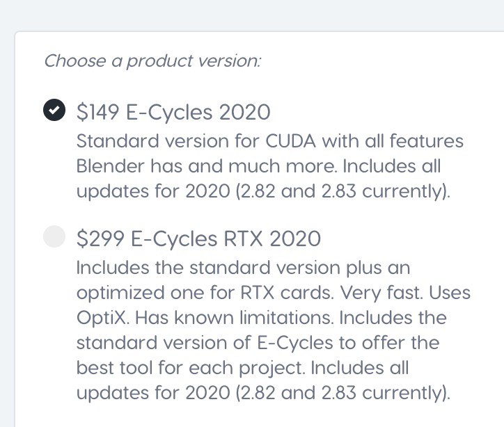Click the "best tool for each project." text
Viewport: 504px width, 427px height.
[191, 368]
